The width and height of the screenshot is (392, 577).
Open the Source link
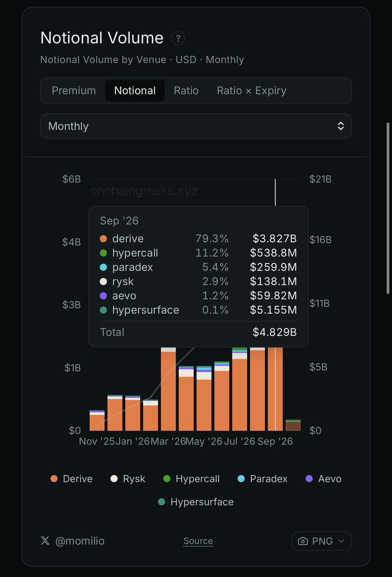coord(198,541)
